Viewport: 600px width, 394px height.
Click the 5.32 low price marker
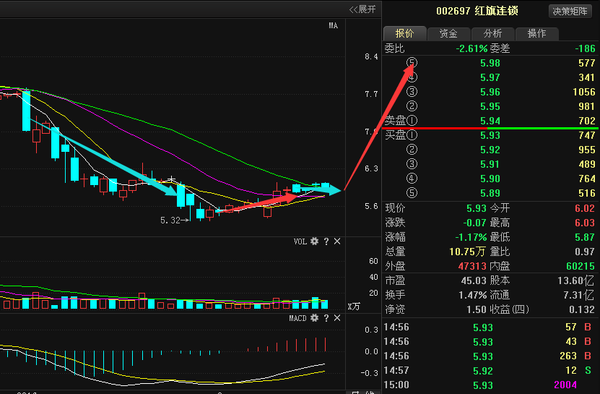[x=170, y=220]
